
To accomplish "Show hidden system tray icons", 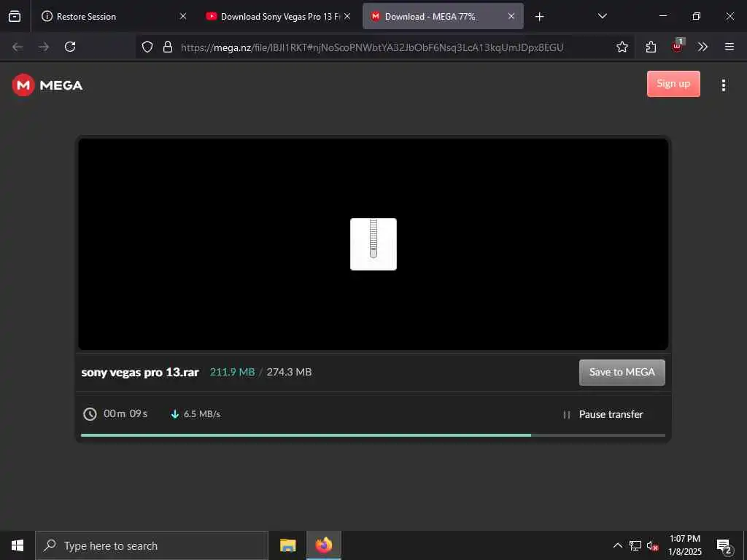I will pyautogui.click(x=617, y=545).
